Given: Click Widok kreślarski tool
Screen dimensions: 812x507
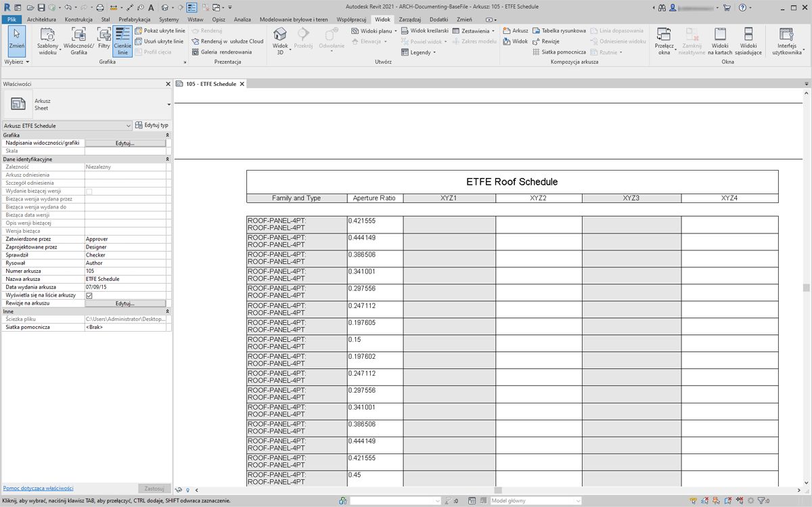Looking at the screenshot, I should tap(425, 31).
